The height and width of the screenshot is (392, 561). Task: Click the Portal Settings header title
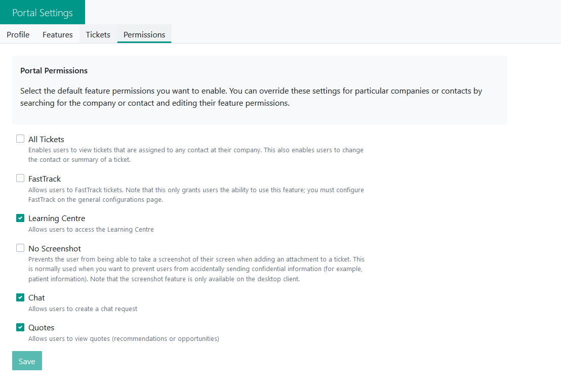pos(43,13)
